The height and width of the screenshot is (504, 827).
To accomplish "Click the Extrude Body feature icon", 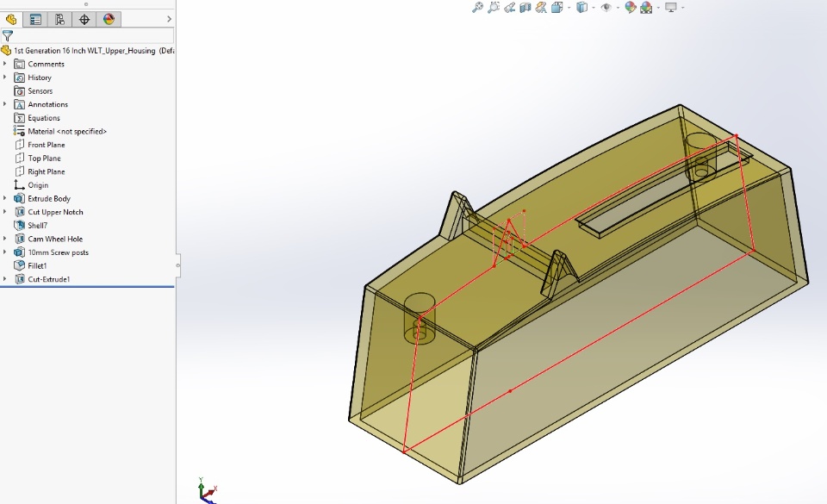I will click(x=20, y=198).
